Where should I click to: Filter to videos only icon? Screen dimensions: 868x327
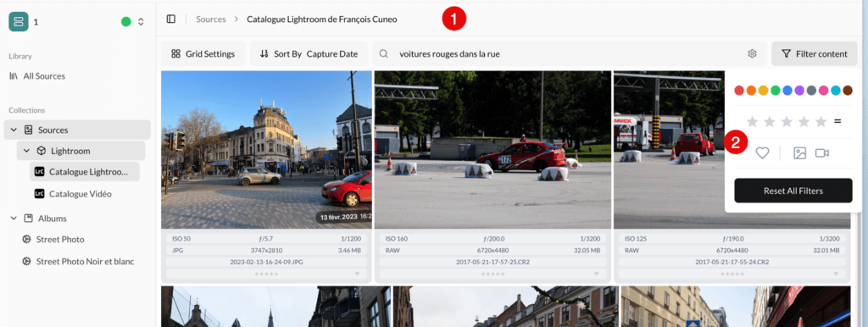click(x=822, y=153)
